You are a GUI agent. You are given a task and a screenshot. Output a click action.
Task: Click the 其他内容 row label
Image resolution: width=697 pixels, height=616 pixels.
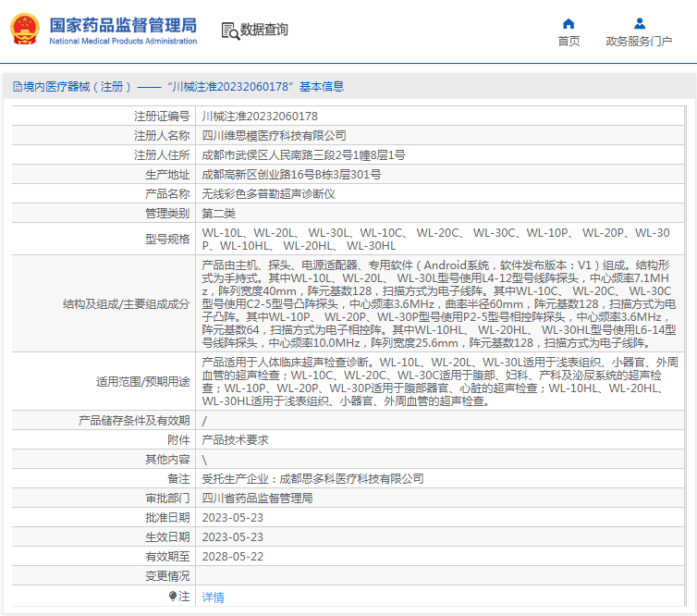pos(167,460)
